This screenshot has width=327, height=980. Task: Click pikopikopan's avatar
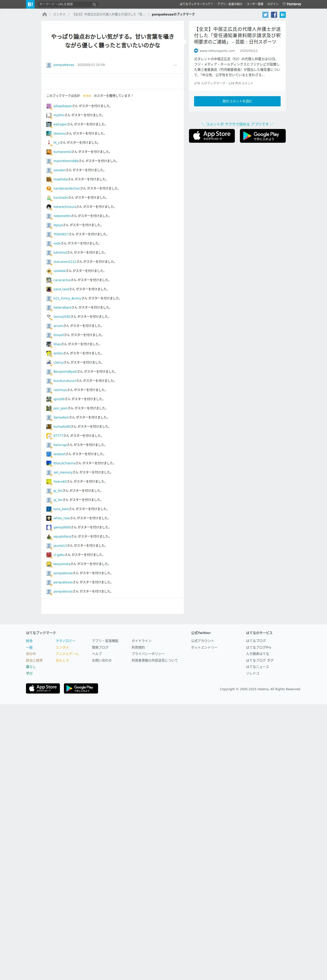[49, 106]
